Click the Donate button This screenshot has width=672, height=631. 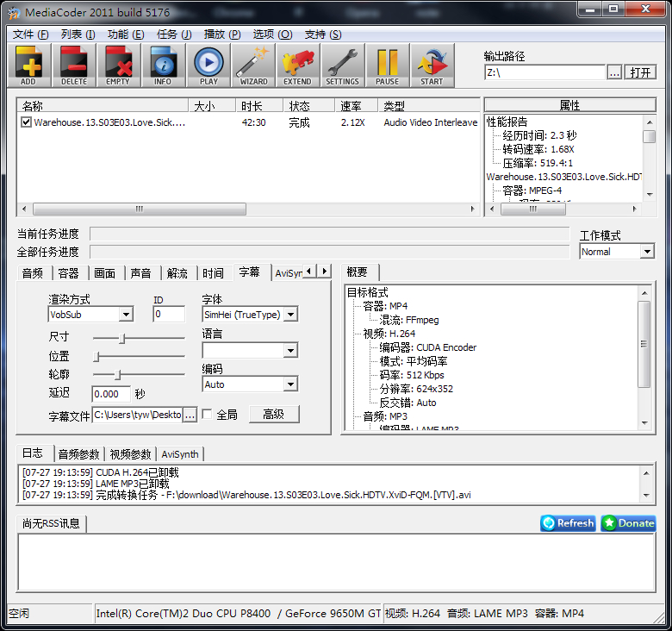628,523
